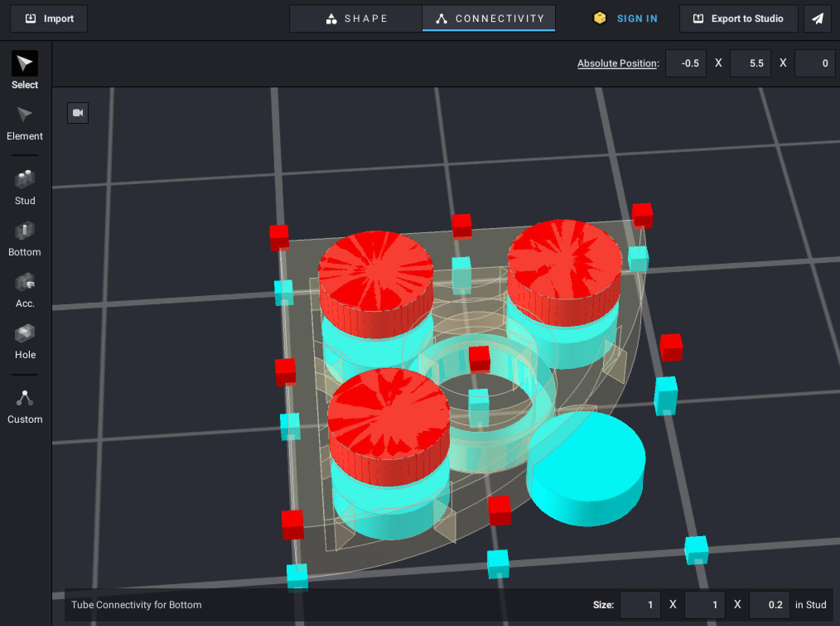The width and height of the screenshot is (840, 626).
Task: Open the Acc. connectivity tool
Action: [25, 289]
